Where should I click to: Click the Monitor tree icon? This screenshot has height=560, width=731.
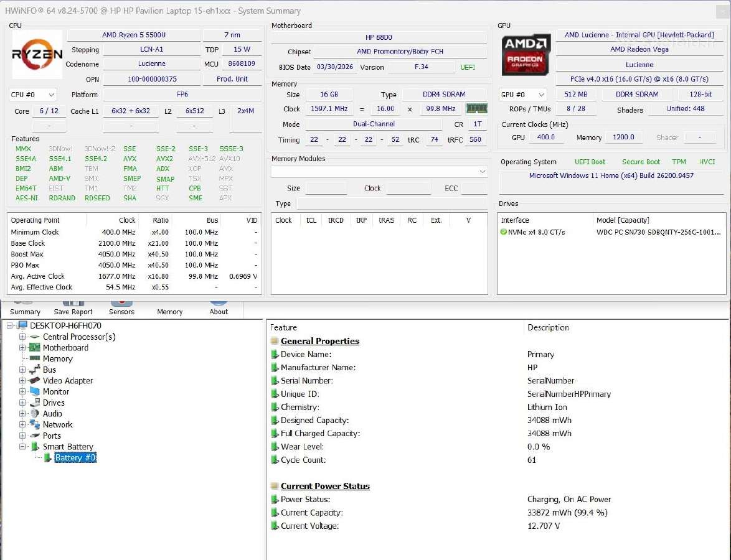(x=34, y=391)
